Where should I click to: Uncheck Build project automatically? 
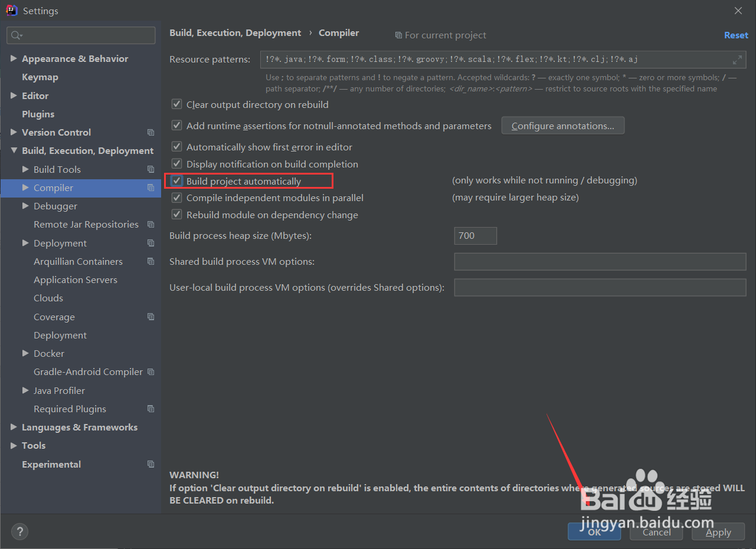176,181
